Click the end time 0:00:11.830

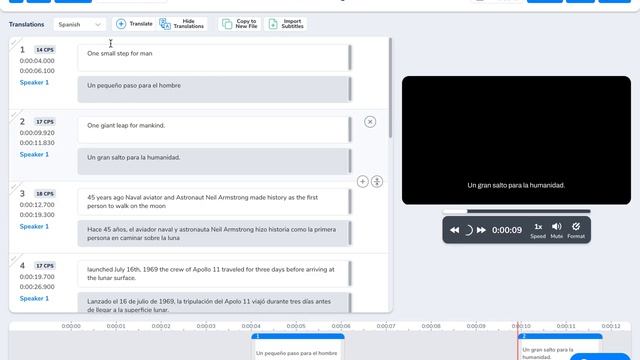(37, 143)
